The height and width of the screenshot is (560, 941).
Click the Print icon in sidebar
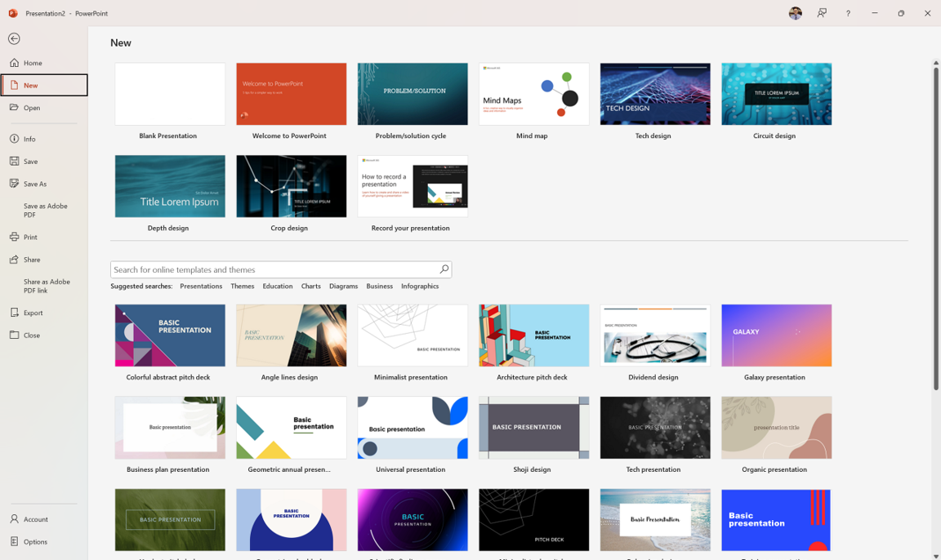(15, 238)
